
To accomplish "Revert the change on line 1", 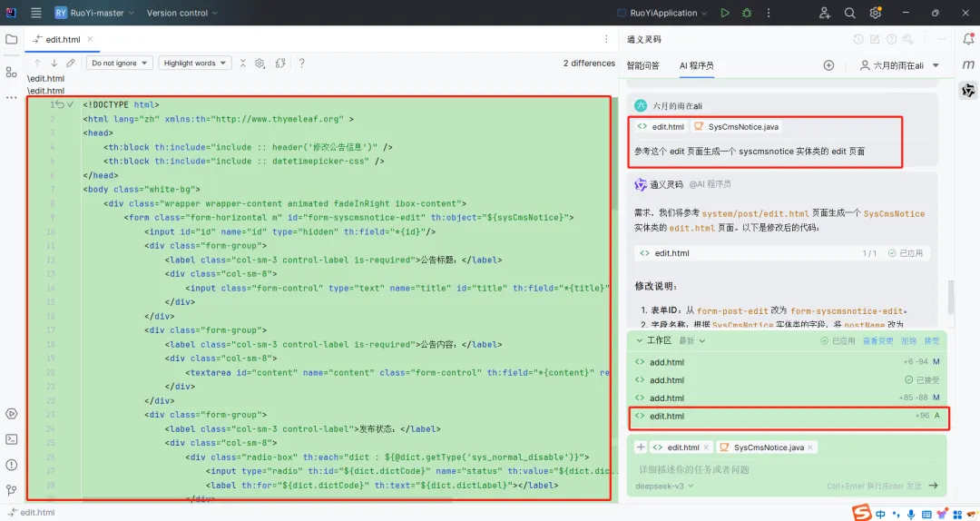I will (x=59, y=105).
